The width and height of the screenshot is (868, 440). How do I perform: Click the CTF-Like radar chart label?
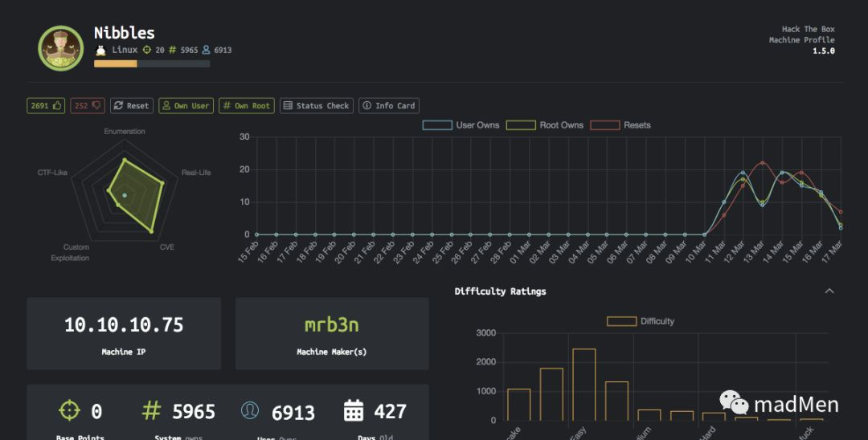(52, 173)
